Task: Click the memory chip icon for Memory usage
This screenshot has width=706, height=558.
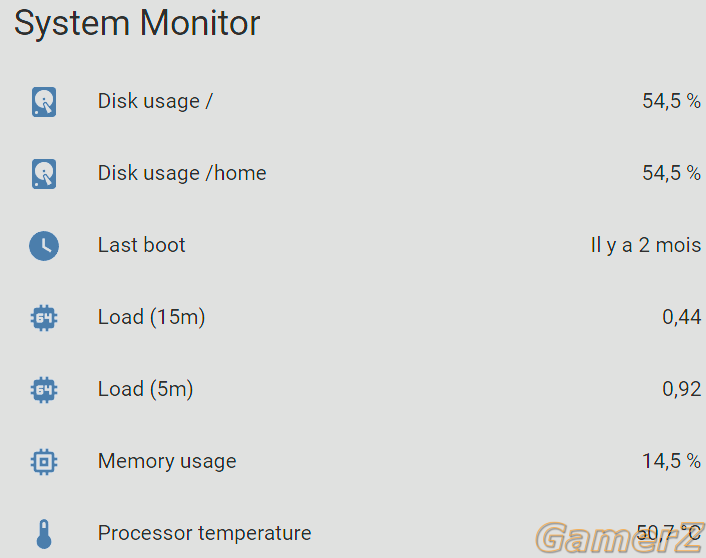Action: pos(44,462)
